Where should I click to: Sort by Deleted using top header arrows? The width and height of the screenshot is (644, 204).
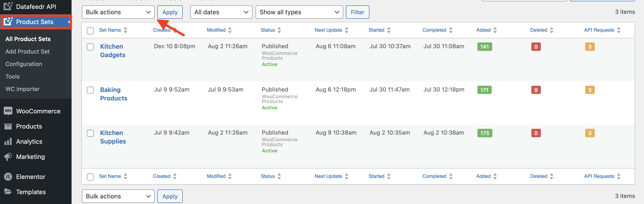pyautogui.click(x=552, y=30)
